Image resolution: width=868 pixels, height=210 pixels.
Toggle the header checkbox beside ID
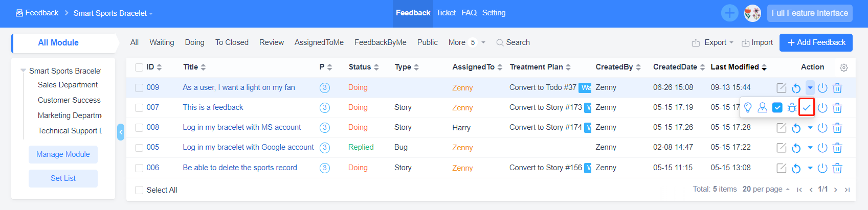coord(139,67)
